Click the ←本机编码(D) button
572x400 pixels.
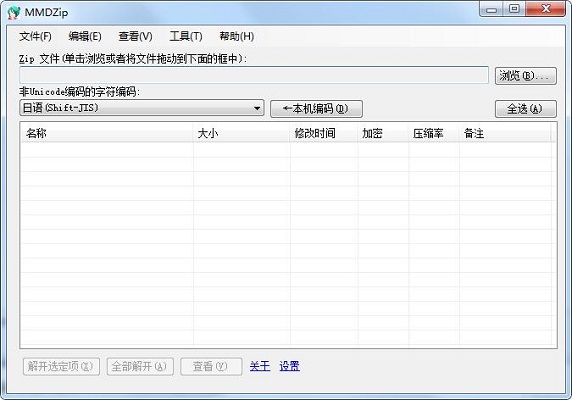pos(316,109)
